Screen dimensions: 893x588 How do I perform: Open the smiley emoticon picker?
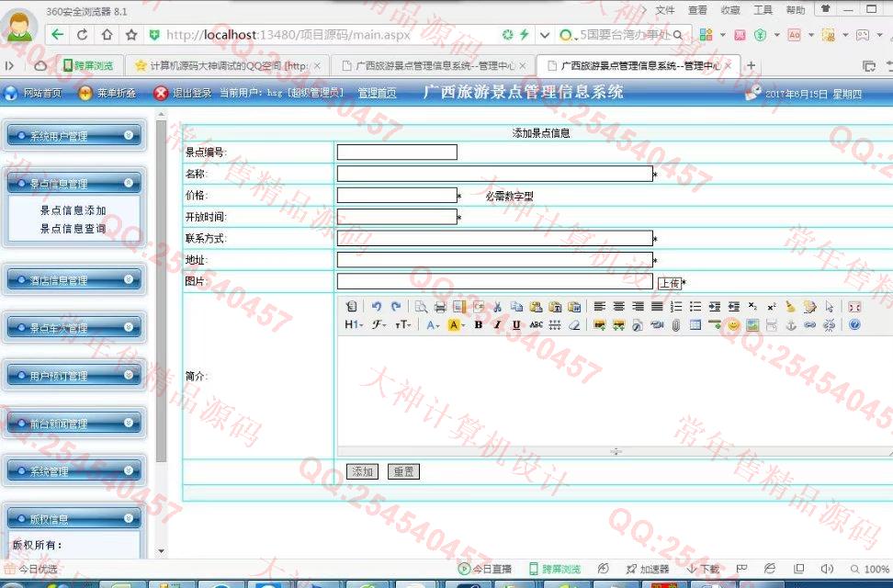(x=733, y=324)
